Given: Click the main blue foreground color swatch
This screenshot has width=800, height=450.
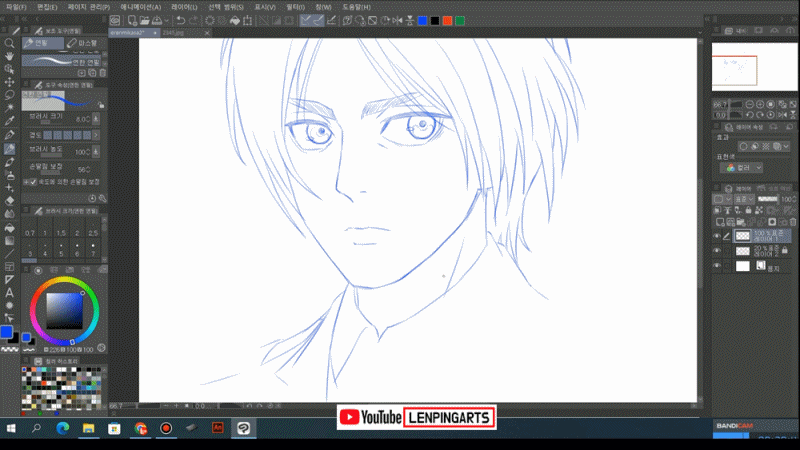Looking at the screenshot, I should (6, 332).
